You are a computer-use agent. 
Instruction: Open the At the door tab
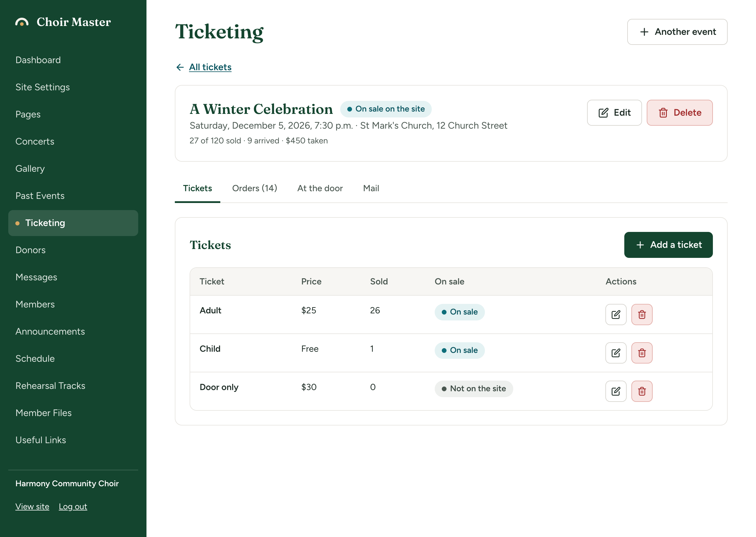click(320, 189)
